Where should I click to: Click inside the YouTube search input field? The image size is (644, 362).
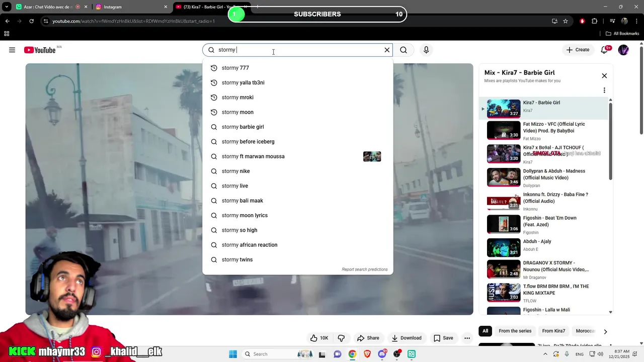pos(297,50)
